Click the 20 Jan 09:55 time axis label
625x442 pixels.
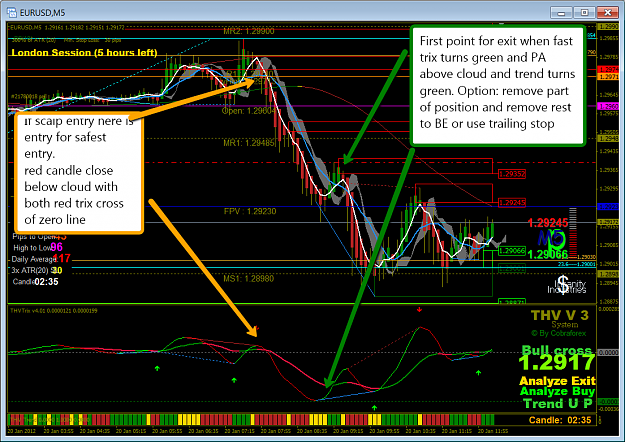pos(383,431)
